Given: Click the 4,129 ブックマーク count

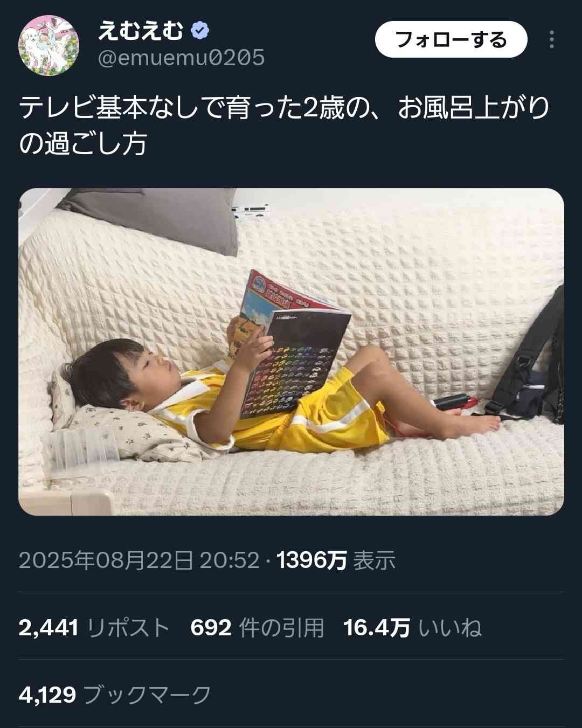Looking at the screenshot, I should point(115,695).
